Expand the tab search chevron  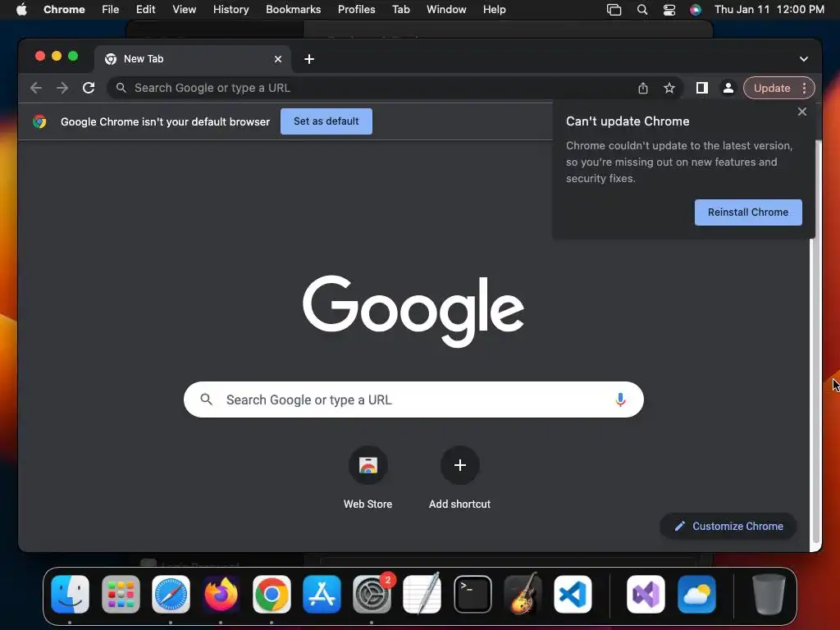(x=804, y=59)
